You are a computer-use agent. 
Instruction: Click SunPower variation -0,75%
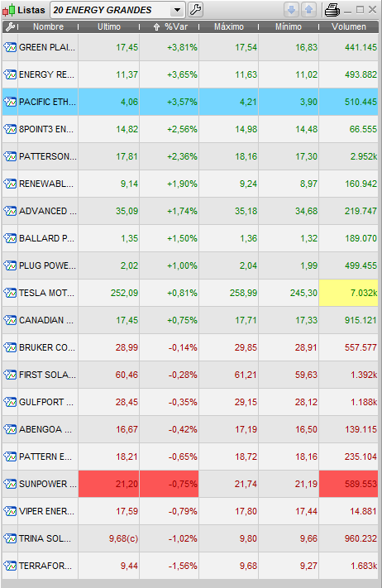pyautogui.click(x=169, y=484)
